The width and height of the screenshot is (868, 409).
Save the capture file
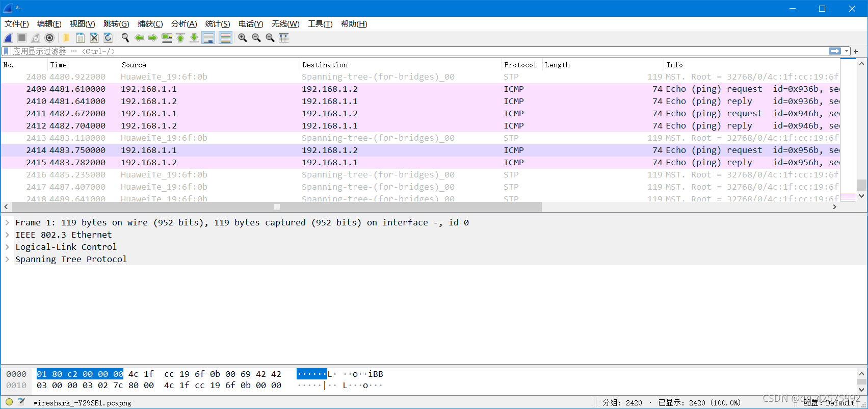click(x=80, y=38)
